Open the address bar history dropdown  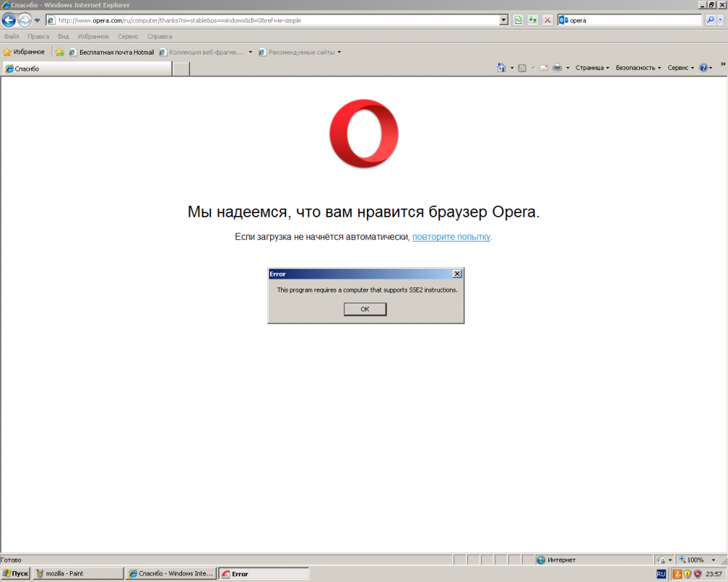(x=504, y=20)
